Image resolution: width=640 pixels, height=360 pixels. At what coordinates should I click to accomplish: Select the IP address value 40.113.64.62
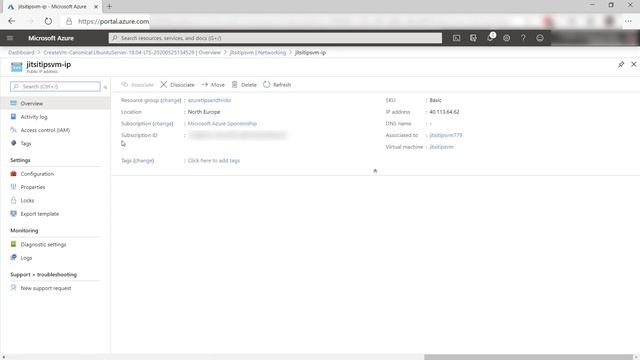pos(444,112)
